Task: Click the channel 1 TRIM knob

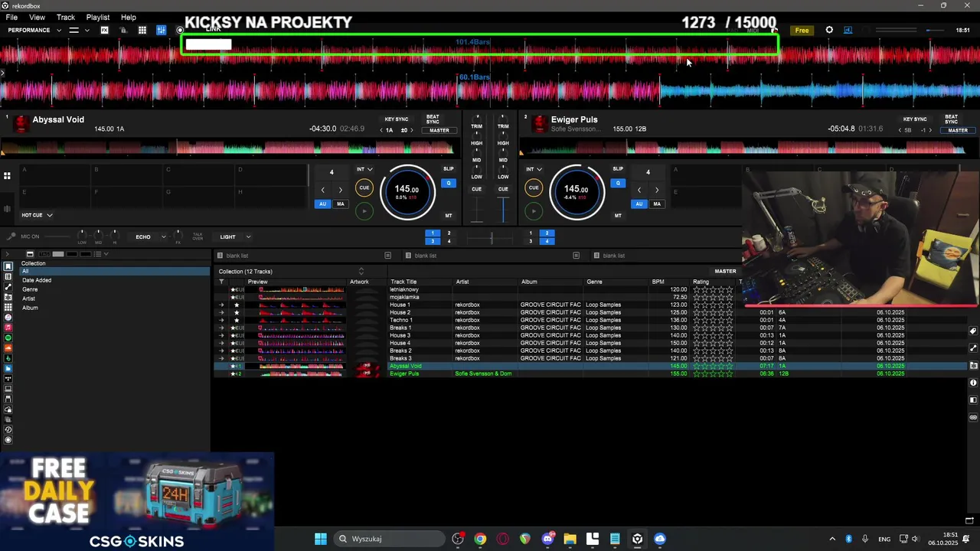Action: coord(476,119)
